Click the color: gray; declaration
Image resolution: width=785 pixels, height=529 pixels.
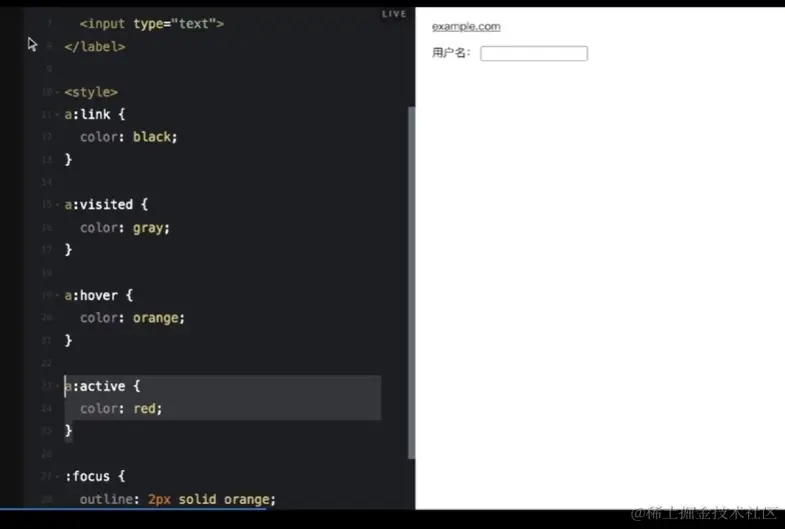pos(125,228)
